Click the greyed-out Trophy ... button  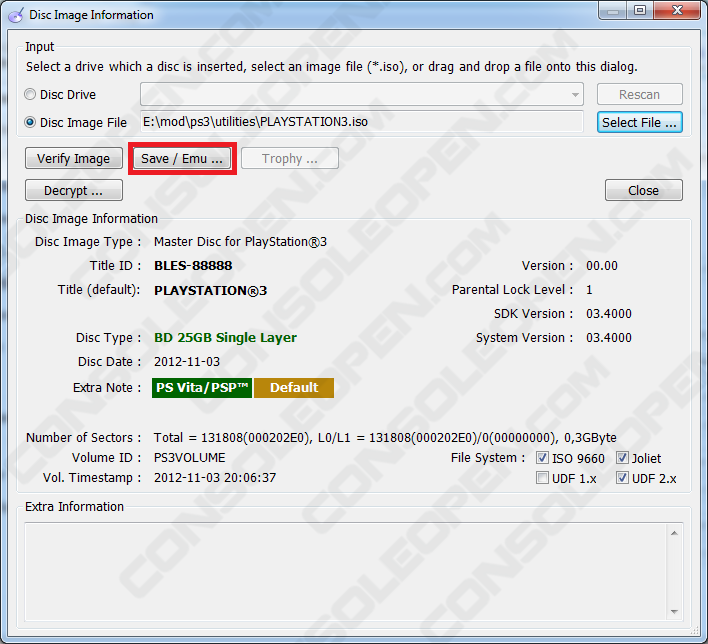pos(290,159)
